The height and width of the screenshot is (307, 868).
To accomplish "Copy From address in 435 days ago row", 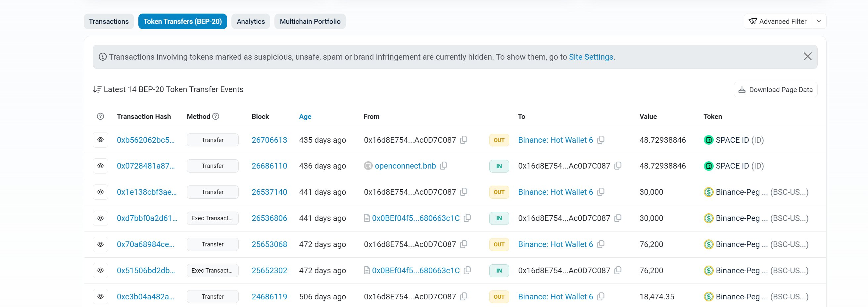I will point(464,139).
